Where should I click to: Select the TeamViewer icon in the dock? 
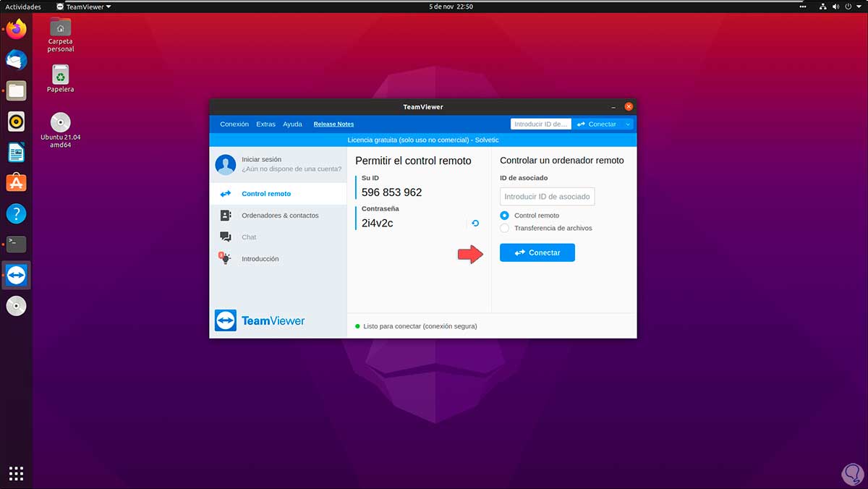click(16, 275)
